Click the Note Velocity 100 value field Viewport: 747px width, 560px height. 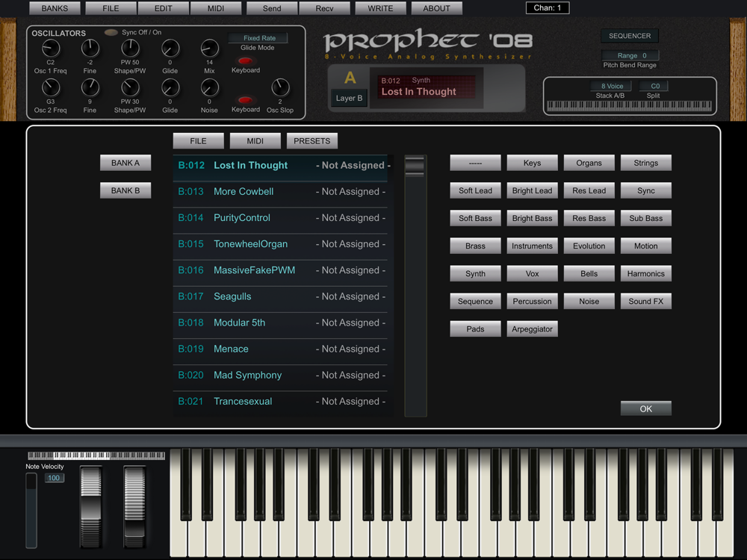(54, 478)
